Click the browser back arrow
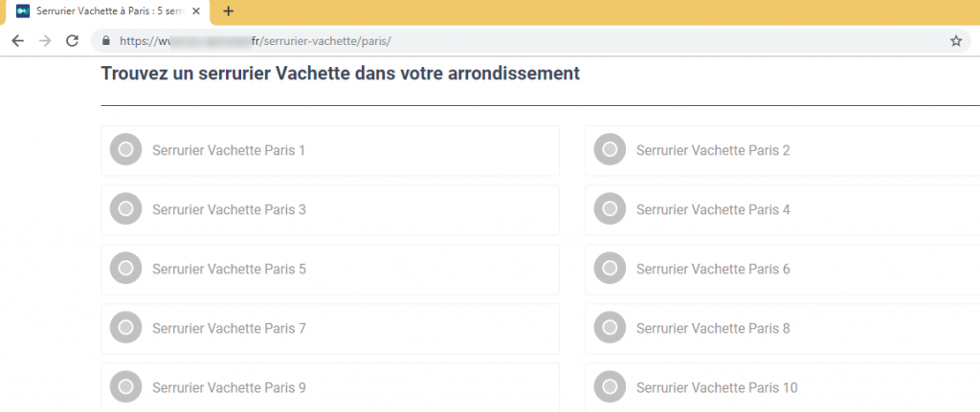Image resolution: width=980 pixels, height=412 pixels. [x=16, y=41]
